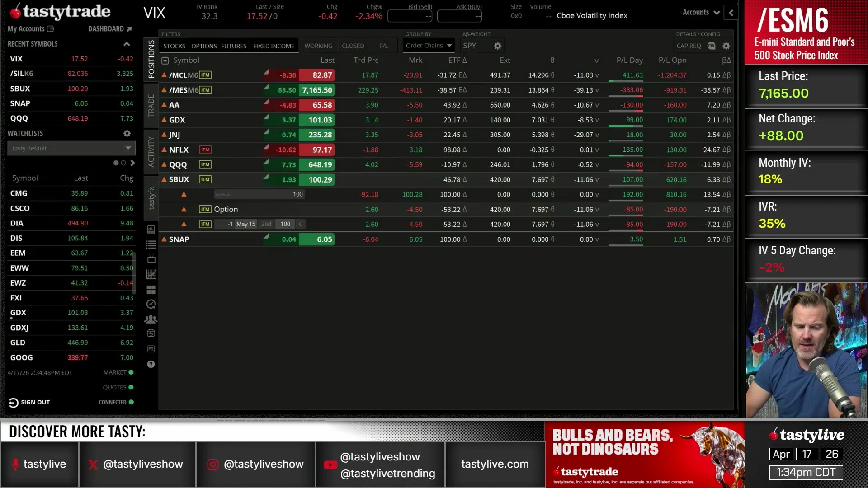Open watchlists settings gear
The height and width of the screenshot is (488, 868).
(x=127, y=133)
